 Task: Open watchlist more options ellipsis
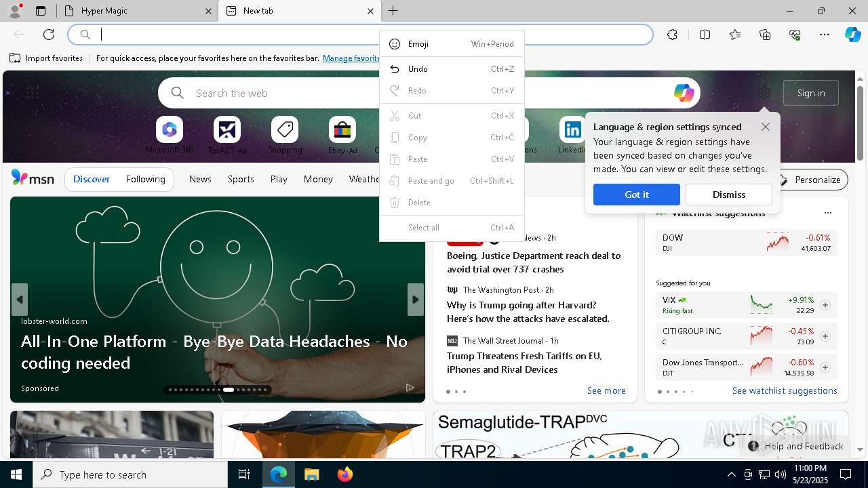click(x=827, y=213)
